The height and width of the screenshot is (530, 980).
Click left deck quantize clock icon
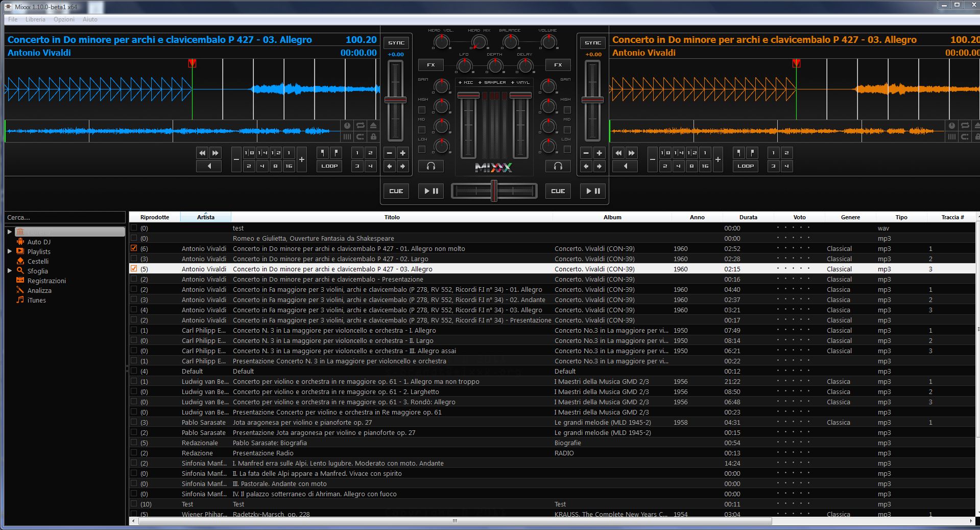(347, 126)
